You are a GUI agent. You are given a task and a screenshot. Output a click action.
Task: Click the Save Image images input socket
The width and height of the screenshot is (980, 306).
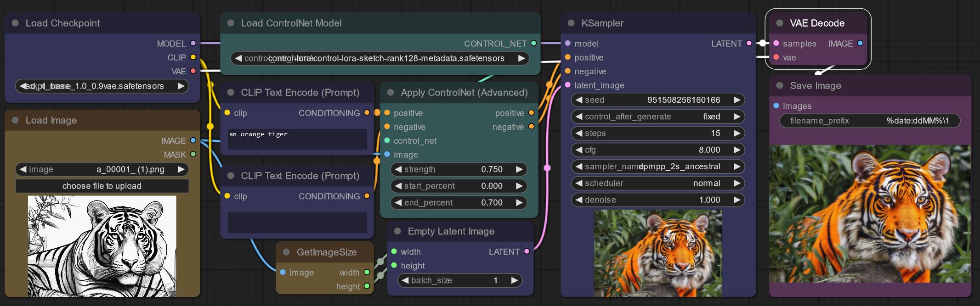coord(776,106)
